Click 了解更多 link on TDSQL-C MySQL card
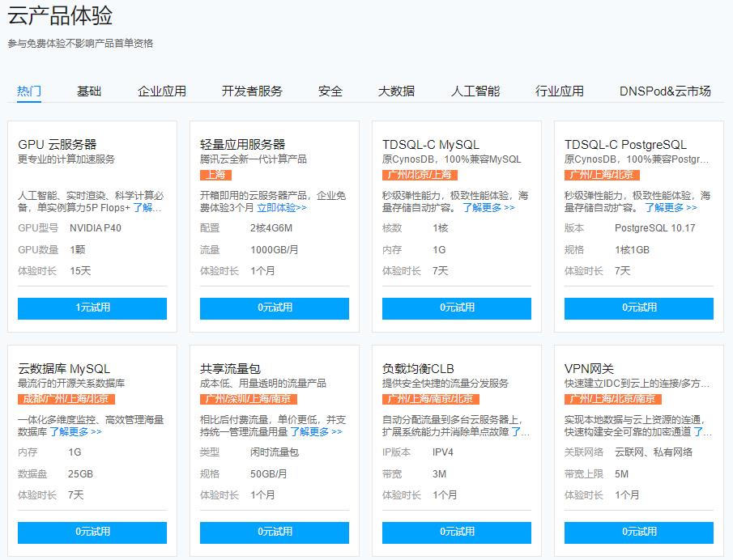This screenshot has width=733, height=560. pyautogui.click(x=482, y=209)
